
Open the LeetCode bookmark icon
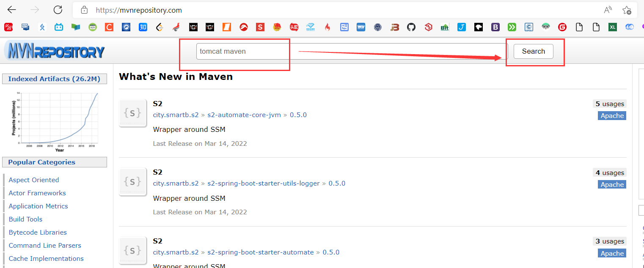click(x=160, y=27)
